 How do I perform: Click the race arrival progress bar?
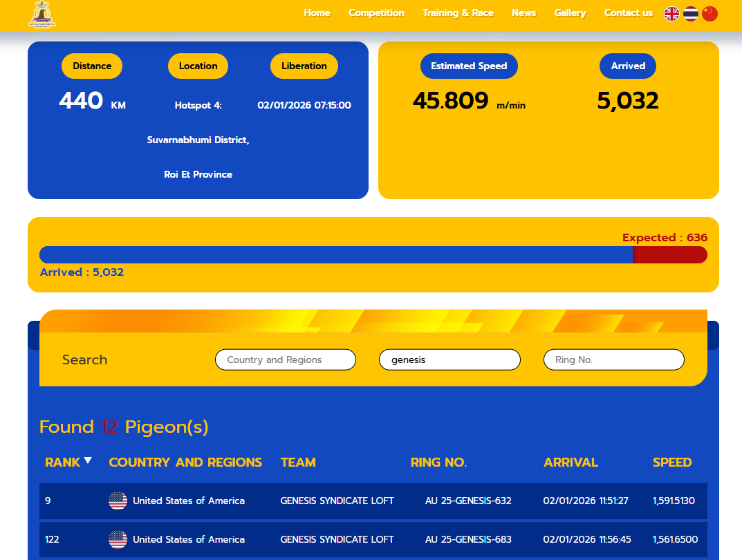(373, 254)
